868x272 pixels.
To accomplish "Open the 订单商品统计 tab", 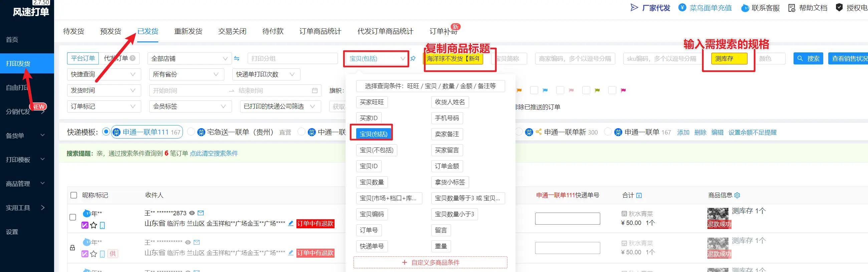I will pyautogui.click(x=320, y=31).
